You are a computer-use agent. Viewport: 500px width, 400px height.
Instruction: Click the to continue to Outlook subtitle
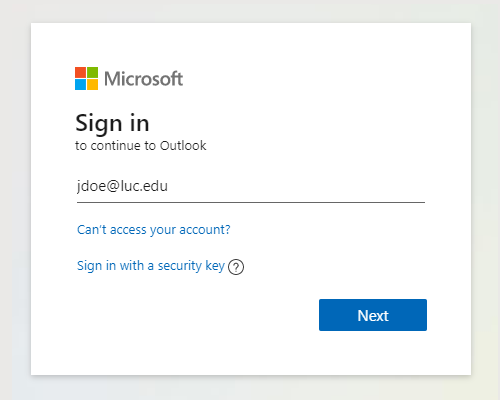pos(141,146)
